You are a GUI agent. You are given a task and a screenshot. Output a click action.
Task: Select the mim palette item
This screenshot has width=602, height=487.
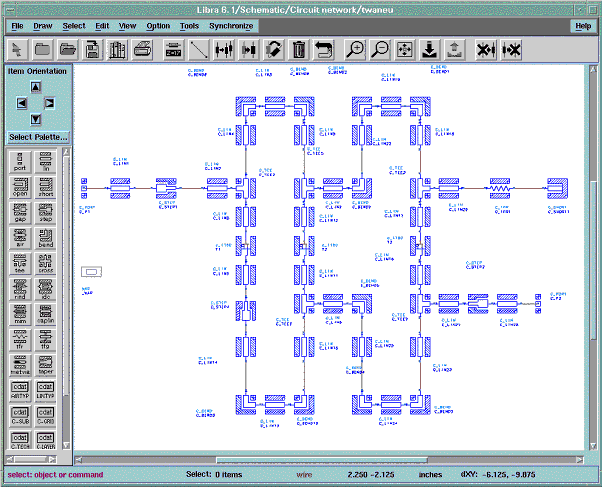pyautogui.click(x=20, y=314)
